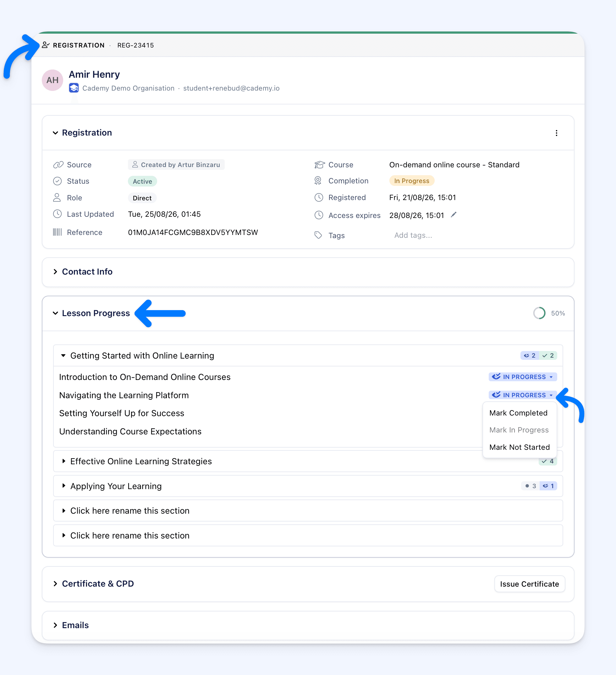Expand the Emails section

click(x=56, y=625)
